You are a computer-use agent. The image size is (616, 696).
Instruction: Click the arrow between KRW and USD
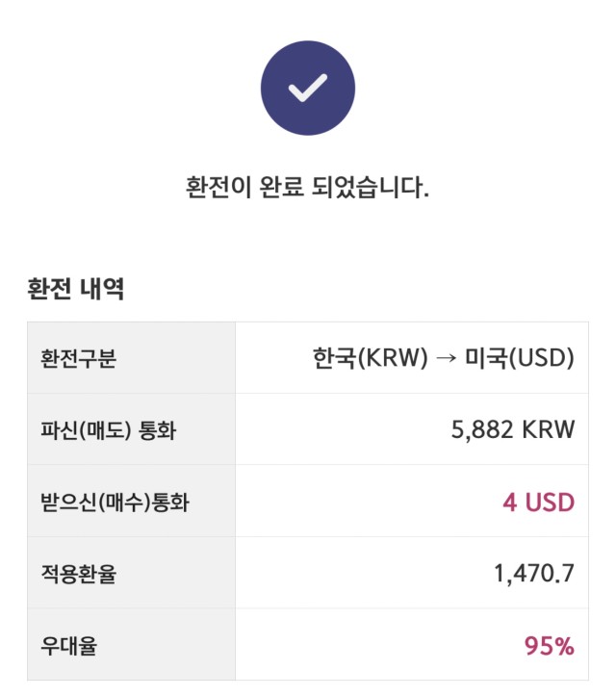[446, 358]
